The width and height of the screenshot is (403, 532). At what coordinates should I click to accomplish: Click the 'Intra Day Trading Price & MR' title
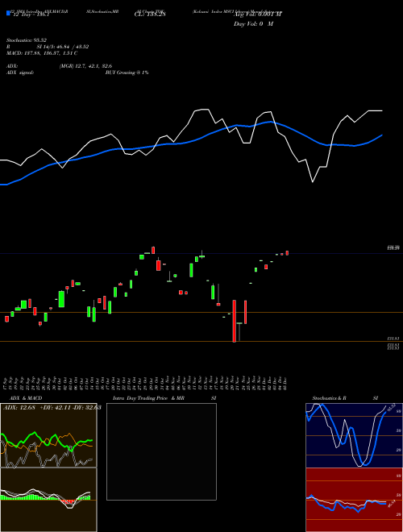pyautogui.click(x=148, y=398)
